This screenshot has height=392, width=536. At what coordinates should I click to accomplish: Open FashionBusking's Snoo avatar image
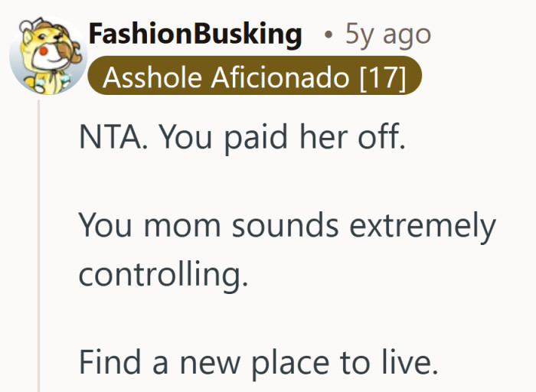(48, 55)
